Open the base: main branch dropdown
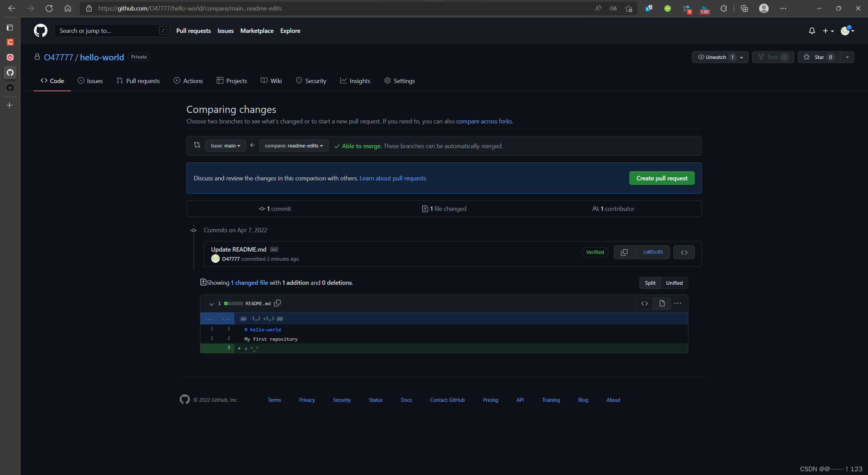 tap(225, 145)
